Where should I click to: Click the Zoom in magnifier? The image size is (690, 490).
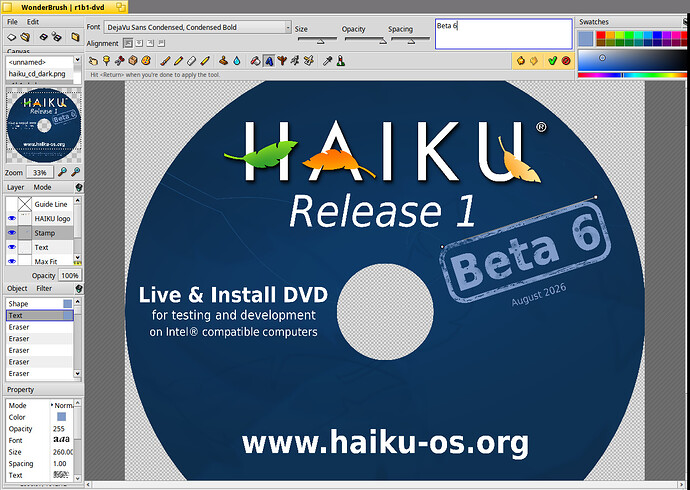tap(62, 172)
